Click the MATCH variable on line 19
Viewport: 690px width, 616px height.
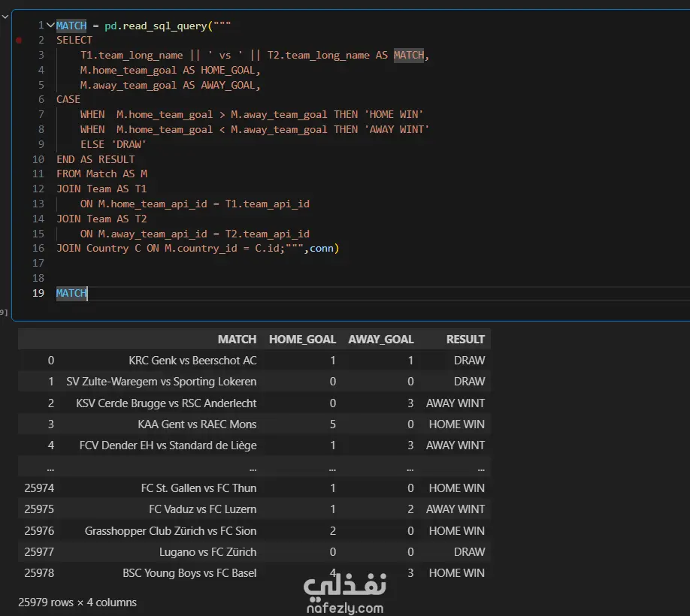pos(71,293)
